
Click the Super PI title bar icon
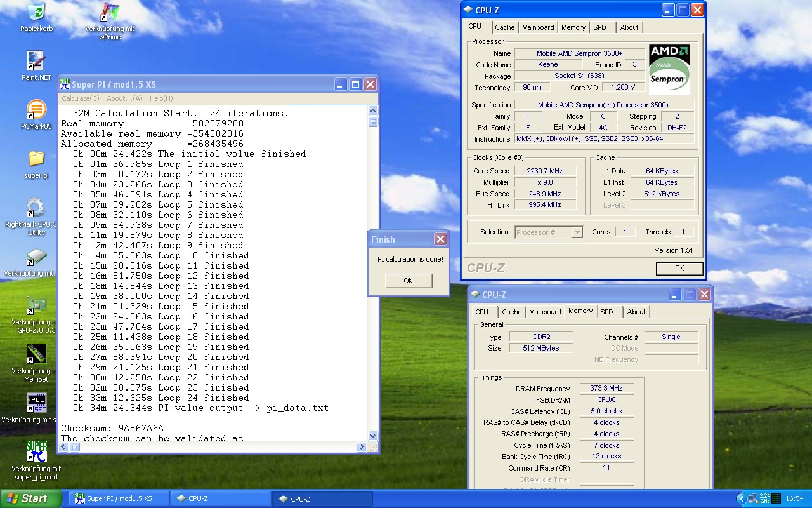65,84
